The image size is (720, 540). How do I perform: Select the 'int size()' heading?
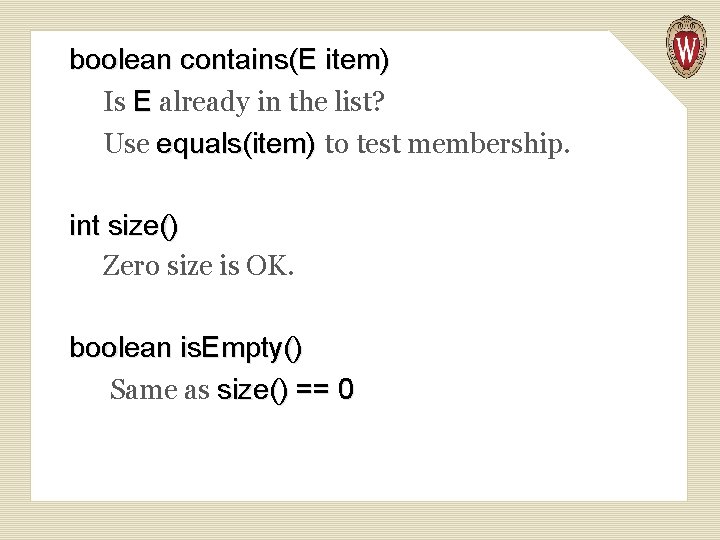(124, 226)
